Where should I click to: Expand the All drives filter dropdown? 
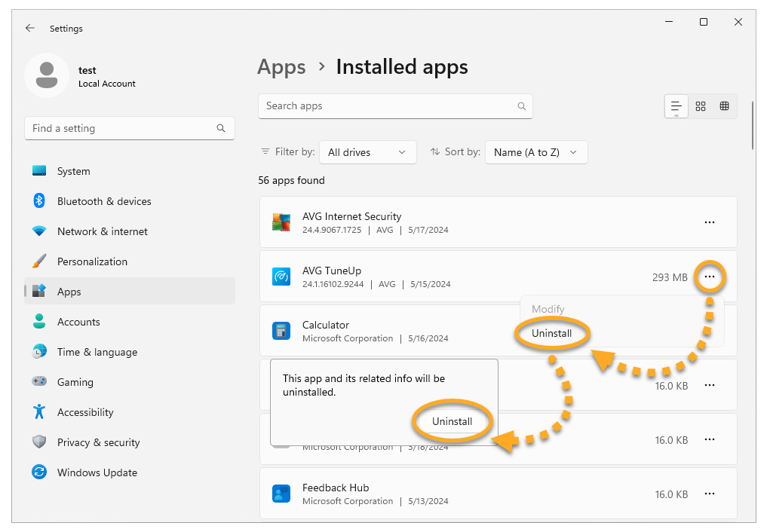coord(368,152)
